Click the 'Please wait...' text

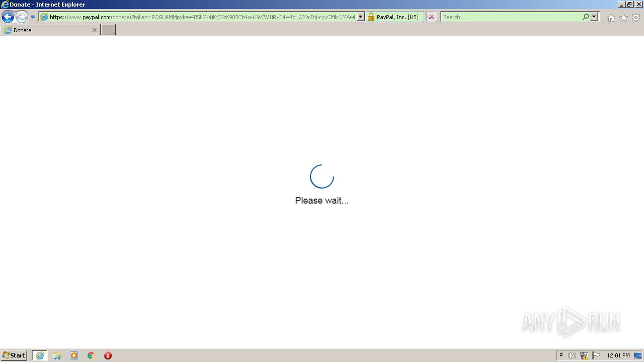322,201
